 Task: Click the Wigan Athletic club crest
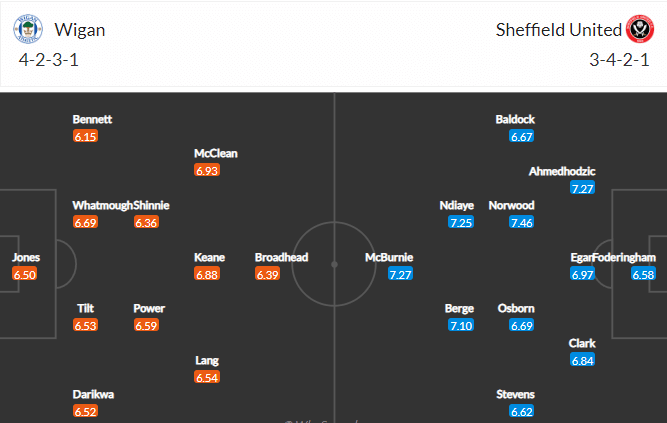28,29
